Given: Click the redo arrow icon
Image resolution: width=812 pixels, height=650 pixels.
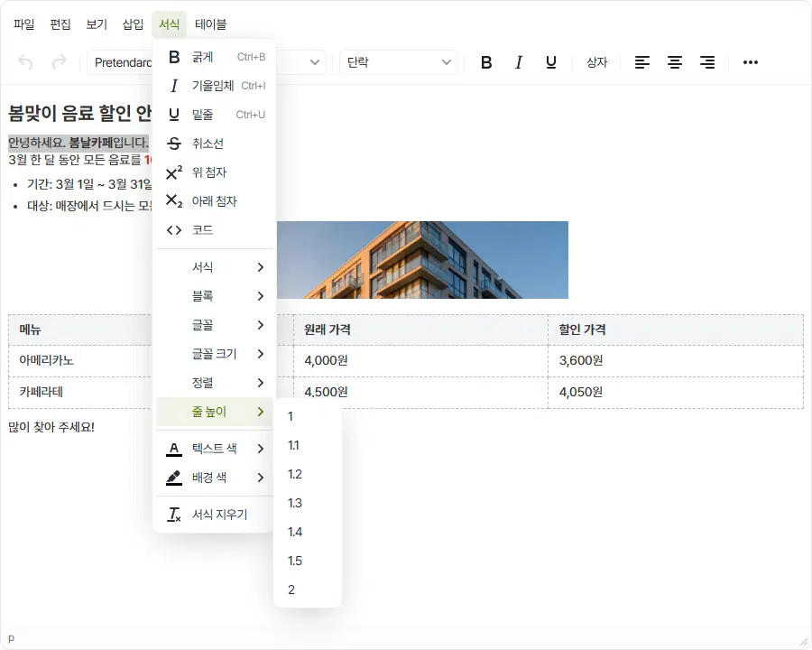Looking at the screenshot, I should pyautogui.click(x=60, y=62).
